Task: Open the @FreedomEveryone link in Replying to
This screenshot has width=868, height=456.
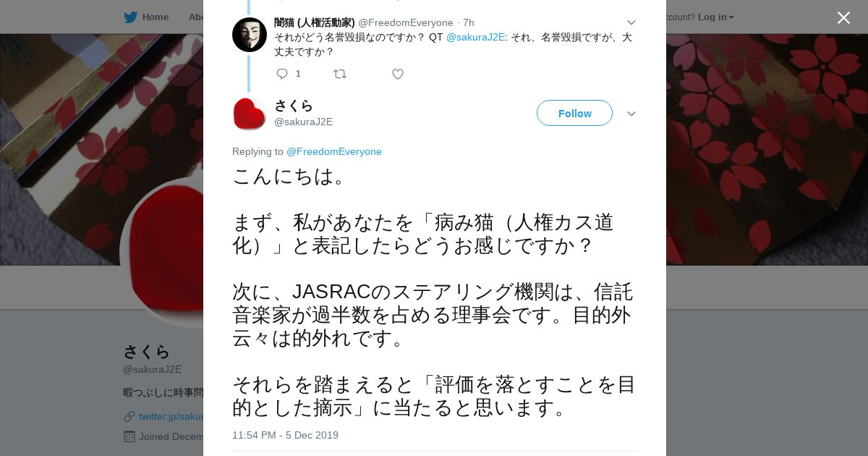Action: (334, 151)
